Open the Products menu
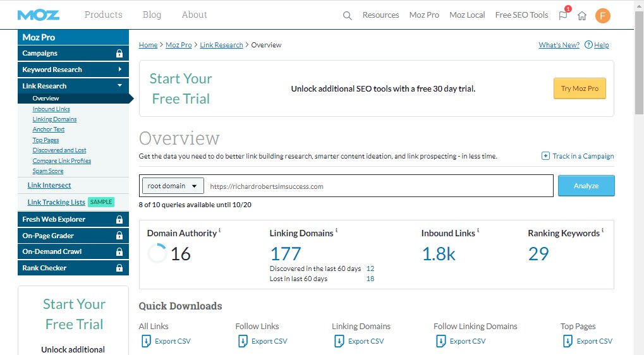The image size is (644, 355). pyautogui.click(x=104, y=15)
